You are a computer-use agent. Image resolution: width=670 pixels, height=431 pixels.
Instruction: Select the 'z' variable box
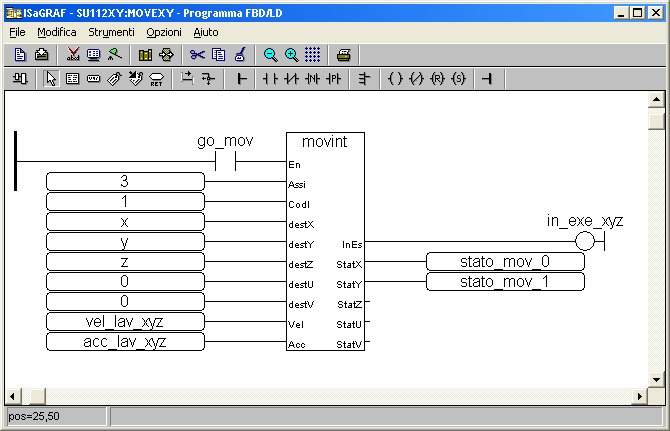coord(125,261)
